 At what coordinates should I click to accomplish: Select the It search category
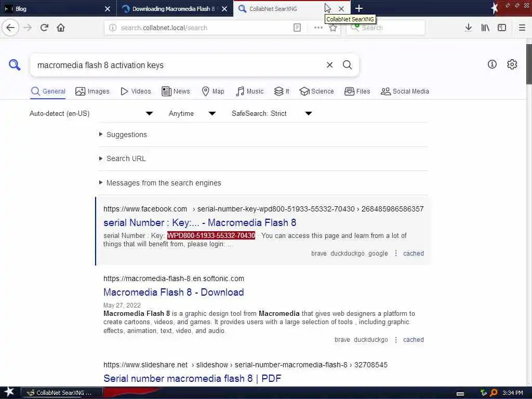tap(282, 91)
